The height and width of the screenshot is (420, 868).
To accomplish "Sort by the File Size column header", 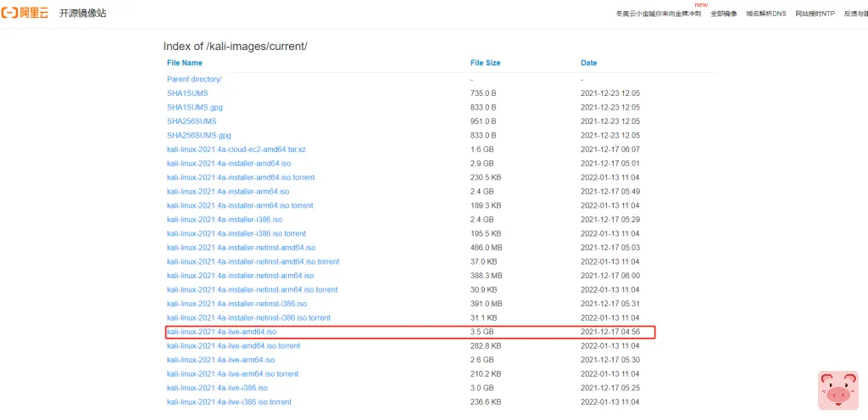I will (486, 63).
